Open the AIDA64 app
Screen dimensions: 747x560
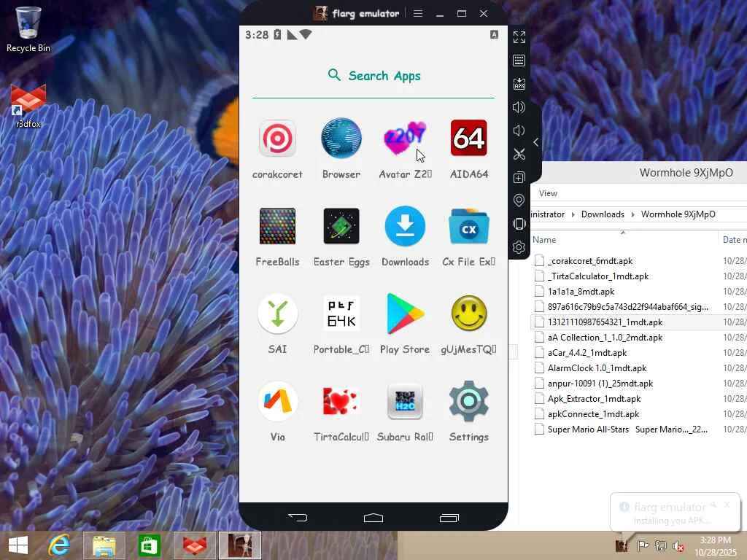pyautogui.click(x=469, y=139)
